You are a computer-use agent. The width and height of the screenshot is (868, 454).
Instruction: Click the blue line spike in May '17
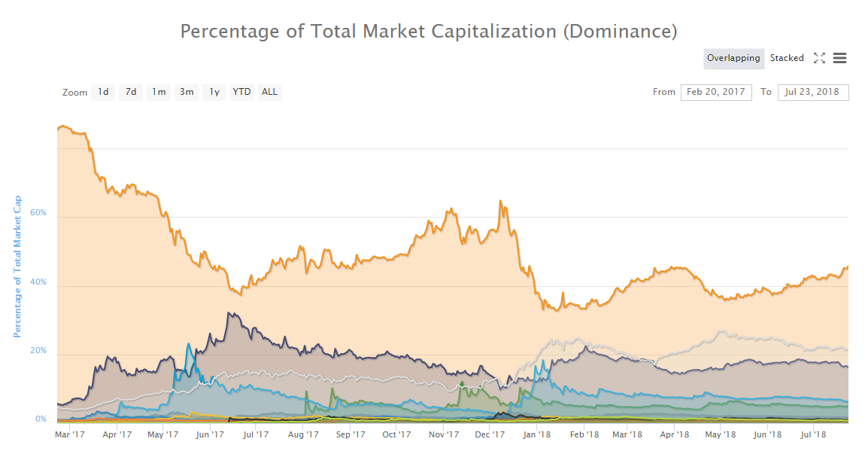tap(188, 344)
